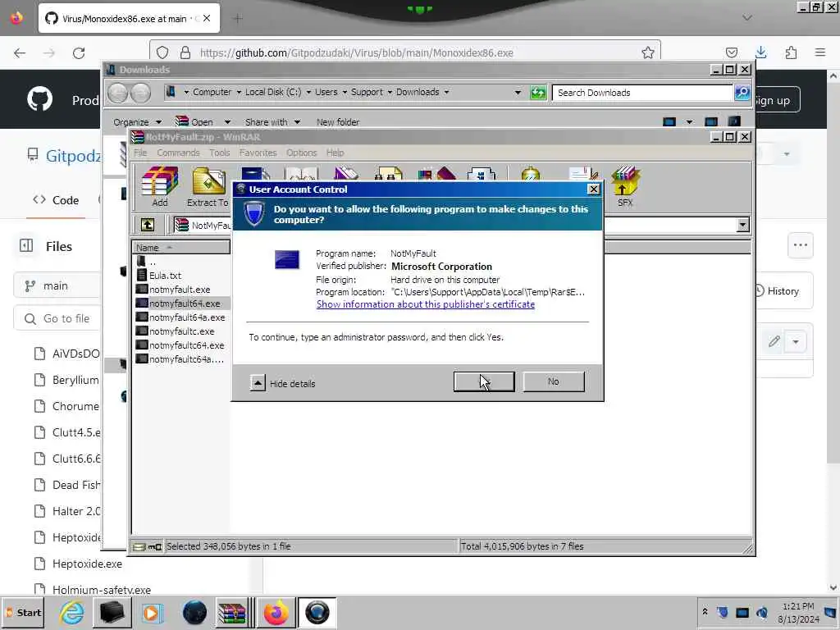Click the shield icon in the UAC dialog
Image resolution: width=840 pixels, height=630 pixels.
(254, 214)
